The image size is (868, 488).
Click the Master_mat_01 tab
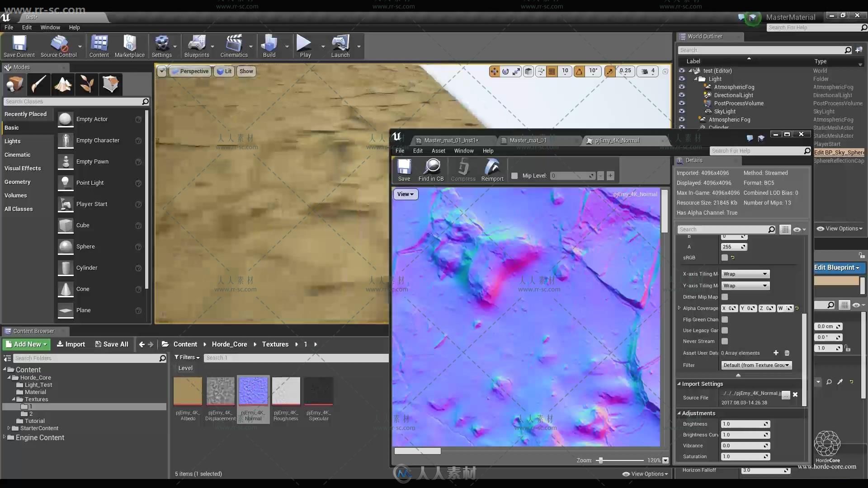point(528,140)
